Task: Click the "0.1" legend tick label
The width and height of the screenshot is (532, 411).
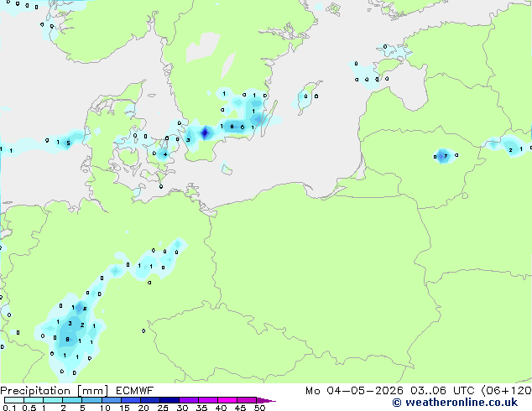Action: click(x=9, y=408)
